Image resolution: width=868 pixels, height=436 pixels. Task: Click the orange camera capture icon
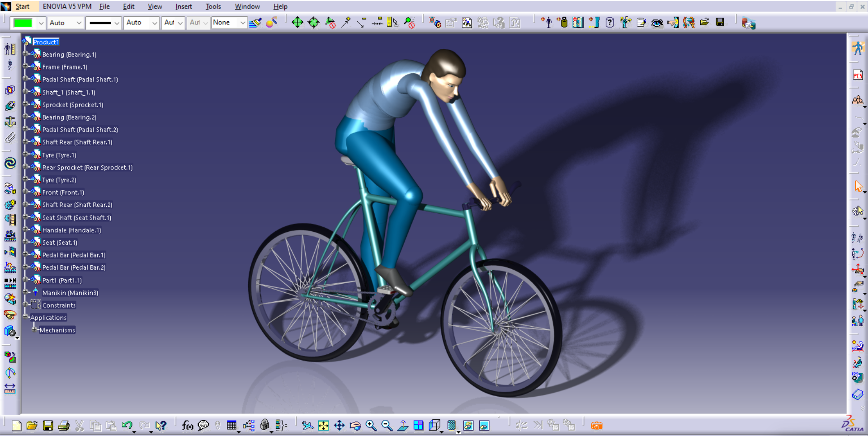(x=596, y=426)
